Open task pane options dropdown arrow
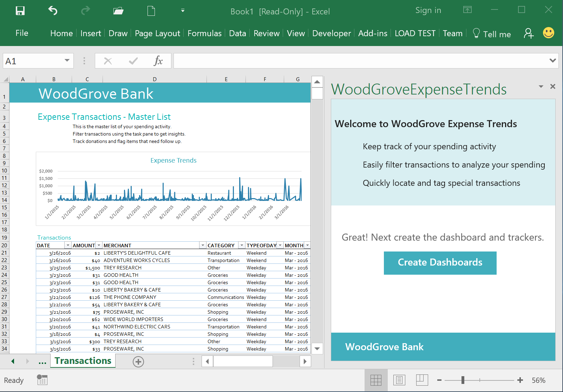 541,86
